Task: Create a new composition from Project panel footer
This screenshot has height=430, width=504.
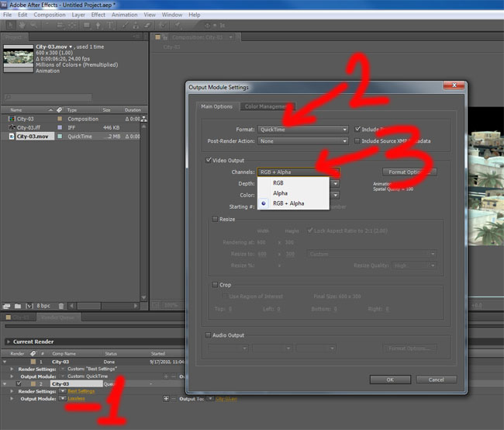Action: (29, 306)
